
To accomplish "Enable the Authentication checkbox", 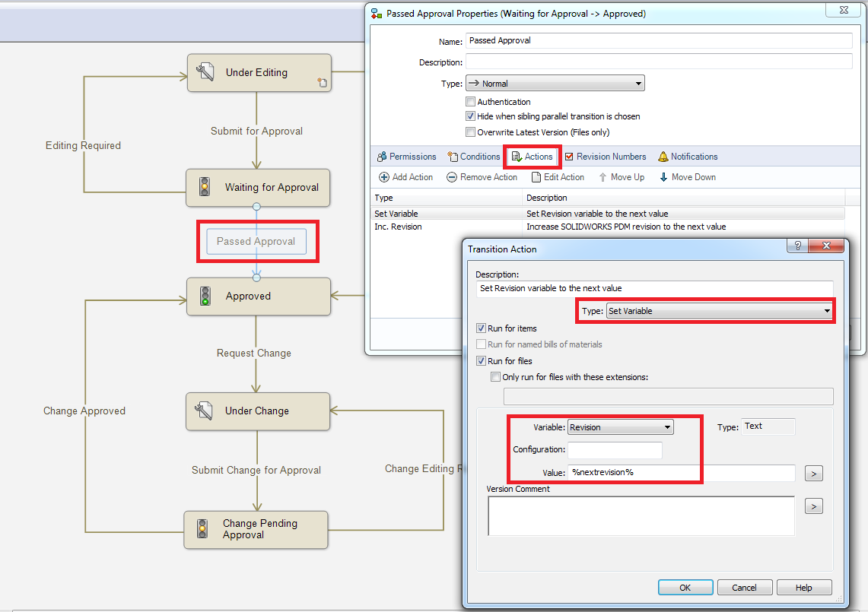I will [x=470, y=101].
